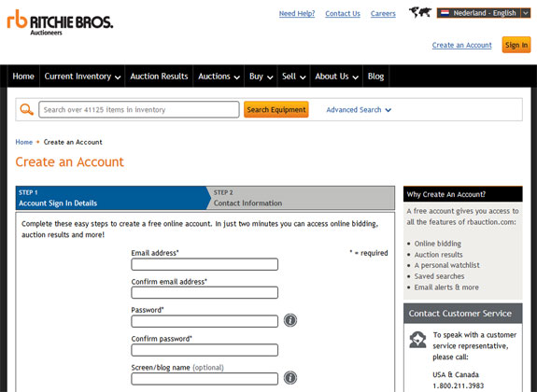Focus the Screen/blog name field
This screenshot has width=537, height=392.
point(205,379)
